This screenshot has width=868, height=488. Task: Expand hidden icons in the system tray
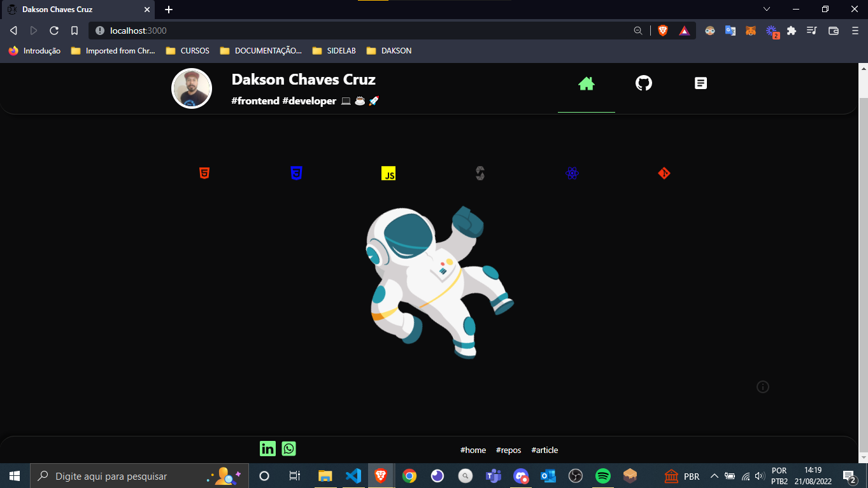pos(714,475)
